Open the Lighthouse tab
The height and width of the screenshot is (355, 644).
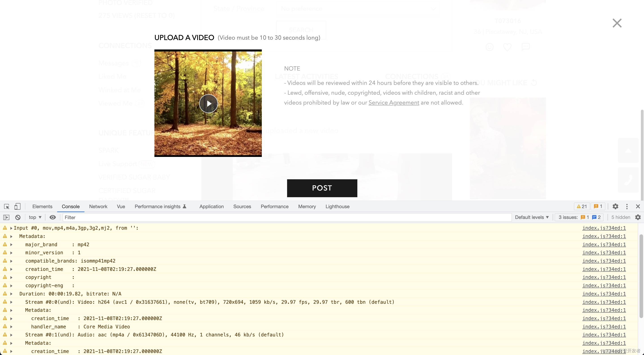click(337, 207)
